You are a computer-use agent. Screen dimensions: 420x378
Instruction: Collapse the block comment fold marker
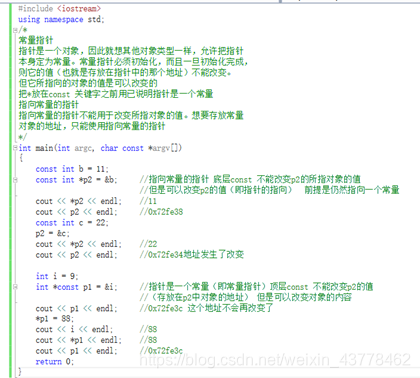coord(15,30)
